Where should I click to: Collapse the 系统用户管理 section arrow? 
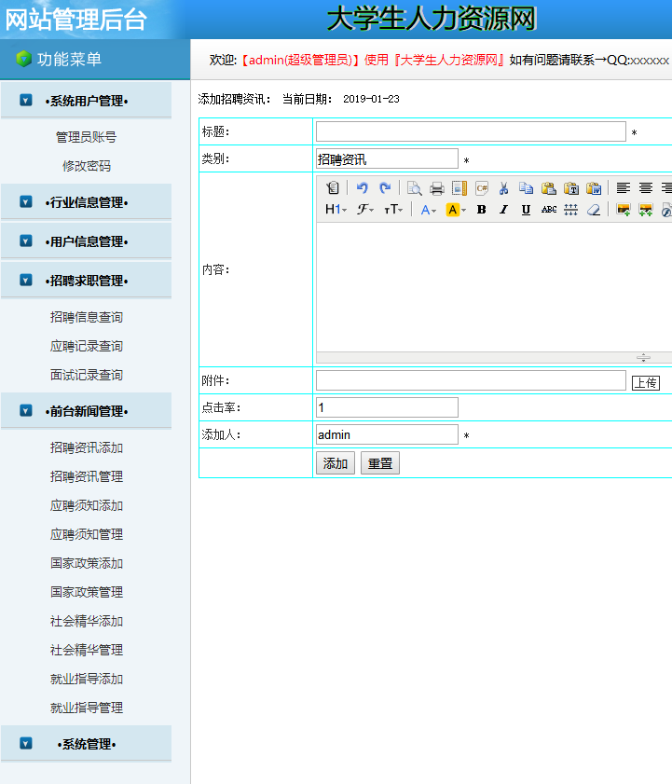point(26,101)
